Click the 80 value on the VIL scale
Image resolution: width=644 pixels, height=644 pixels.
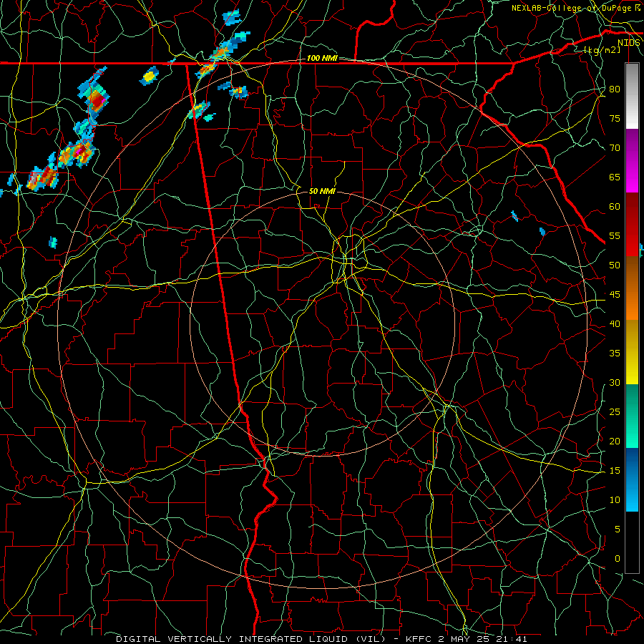click(615, 89)
